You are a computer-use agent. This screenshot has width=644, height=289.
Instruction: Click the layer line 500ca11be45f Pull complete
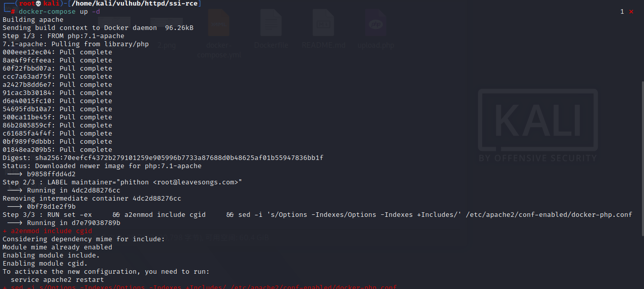click(57, 117)
